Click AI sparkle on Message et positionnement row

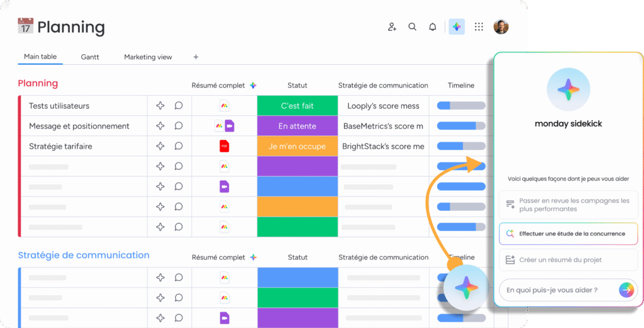click(x=160, y=126)
